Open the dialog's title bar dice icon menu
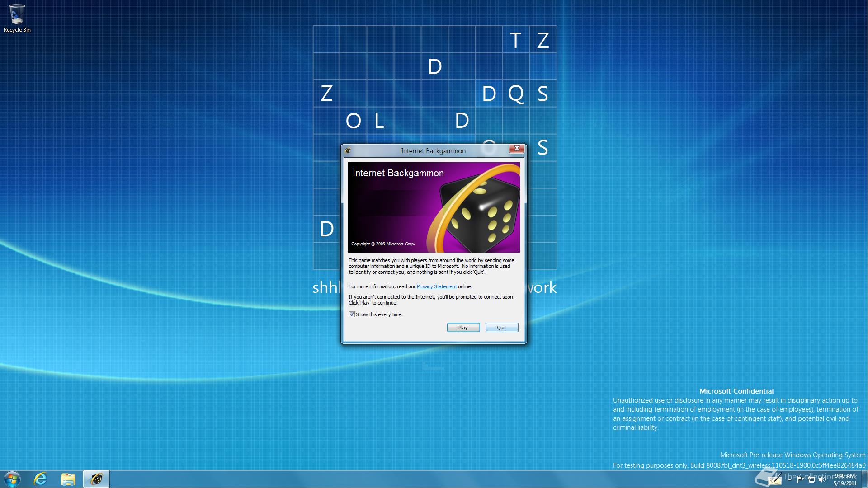The height and width of the screenshot is (488, 868). coord(348,150)
